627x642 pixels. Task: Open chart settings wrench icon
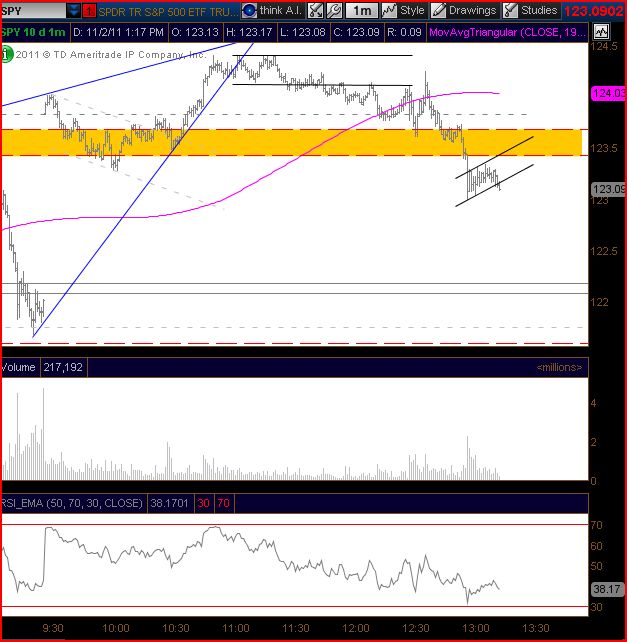click(x=334, y=11)
